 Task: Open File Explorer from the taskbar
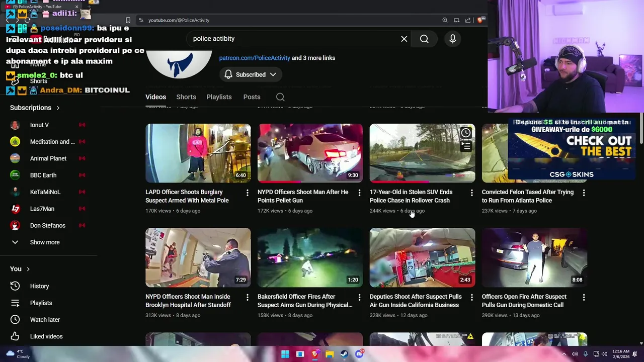(330, 354)
